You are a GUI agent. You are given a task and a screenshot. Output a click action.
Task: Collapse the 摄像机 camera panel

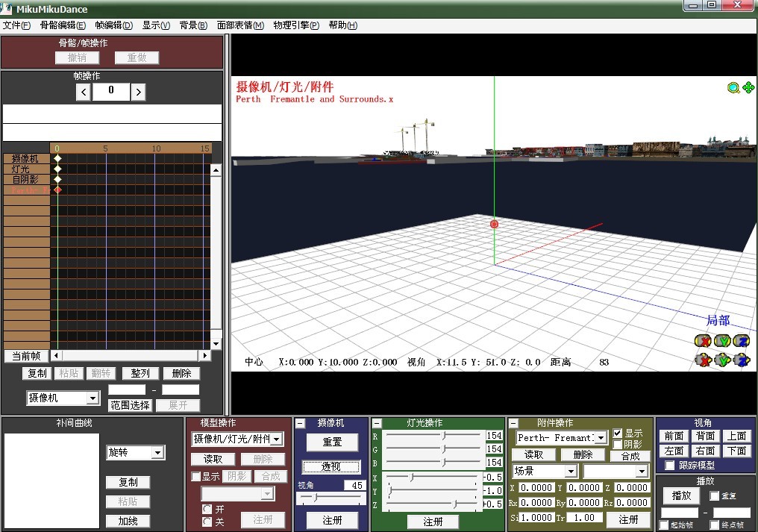point(301,424)
